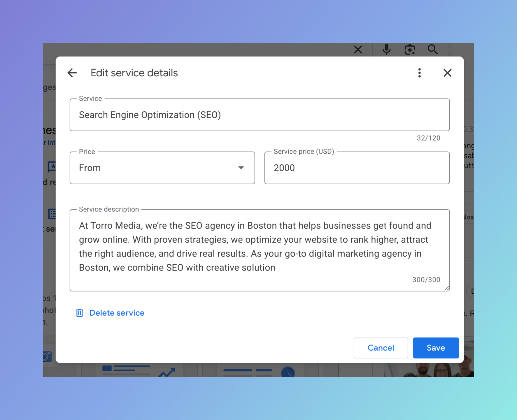Click the clock icon in background page

(x=288, y=372)
